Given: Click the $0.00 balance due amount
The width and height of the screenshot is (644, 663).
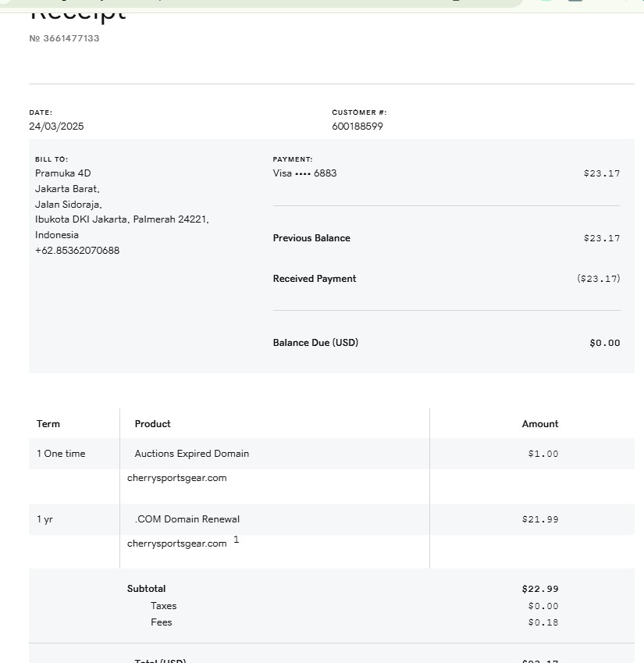Looking at the screenshot, I should [x=604, y=343].
